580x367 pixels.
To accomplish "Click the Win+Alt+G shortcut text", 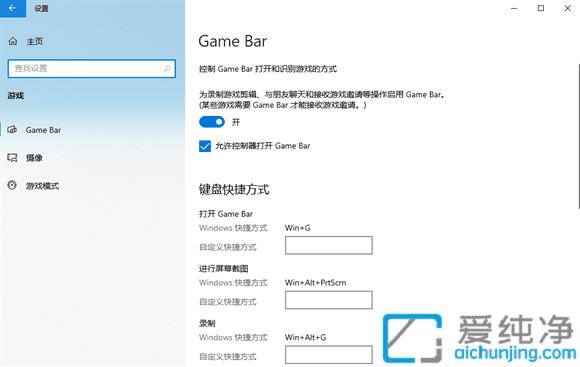I will pyautogui.click(x=306, y=337).
